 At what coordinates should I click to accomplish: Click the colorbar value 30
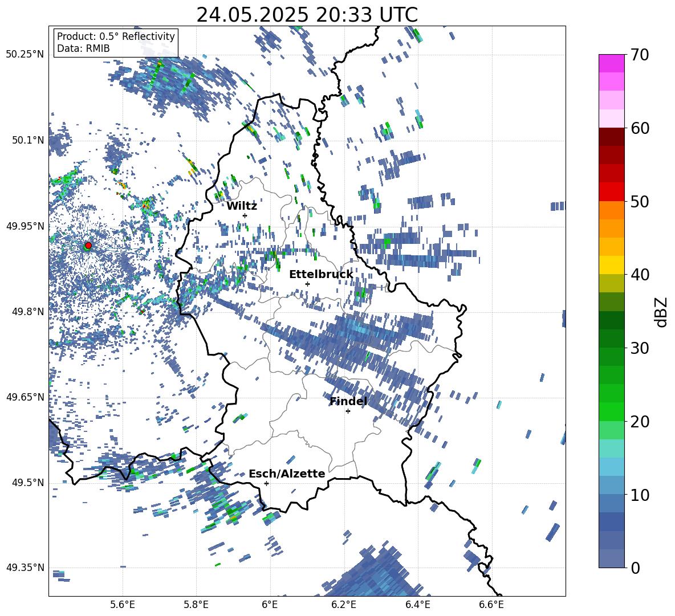click(x=639, y=348)
